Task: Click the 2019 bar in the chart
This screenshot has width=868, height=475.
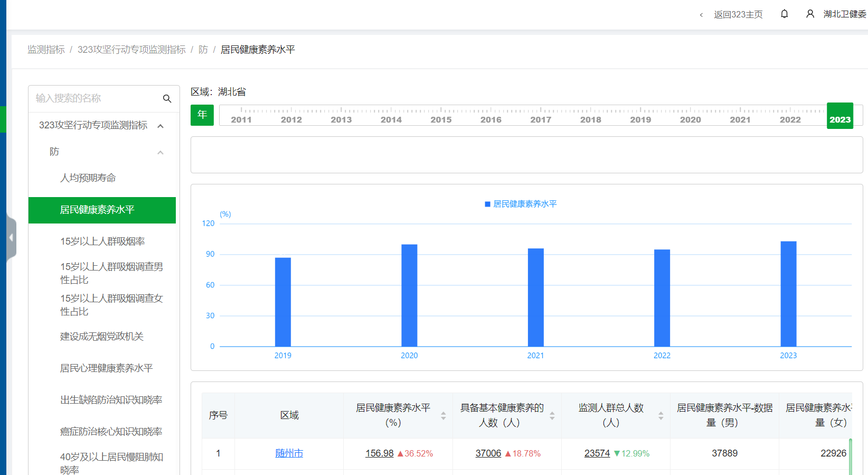Action: [x=283, y=302]
